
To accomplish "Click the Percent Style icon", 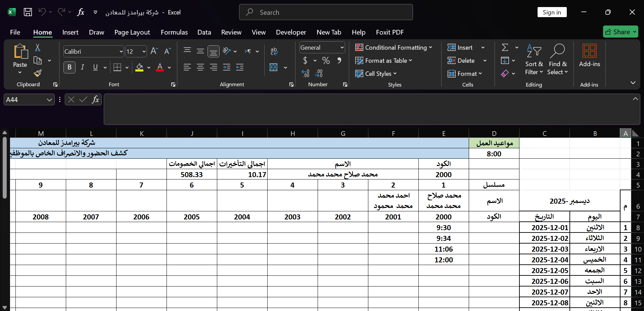I will point(326,60).
